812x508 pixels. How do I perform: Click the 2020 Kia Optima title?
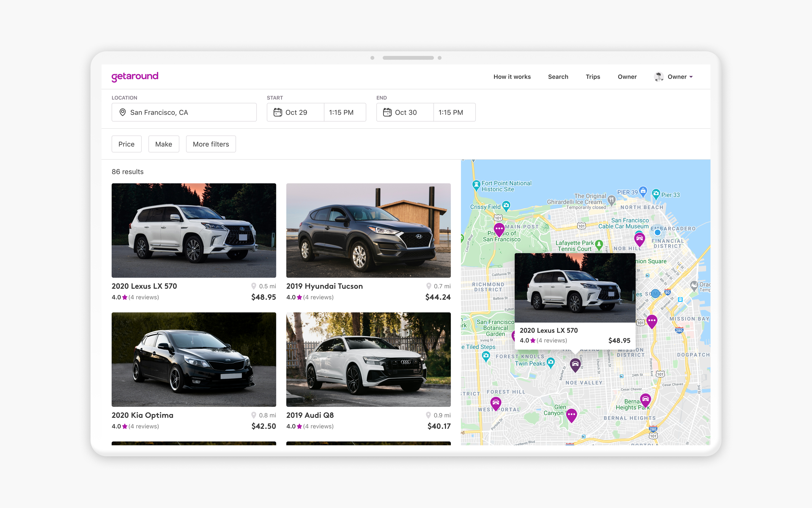point(143,415)
